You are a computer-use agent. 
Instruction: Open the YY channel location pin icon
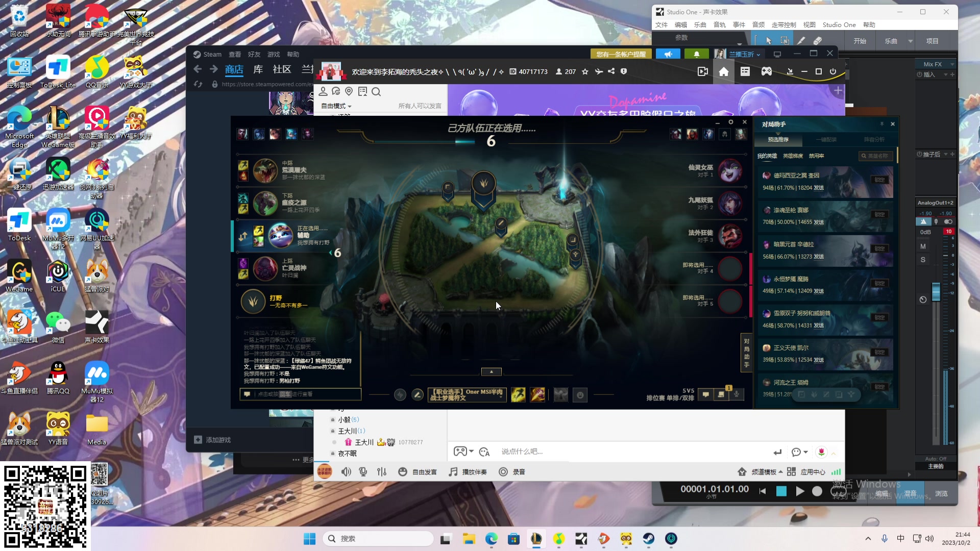pos(349,91)
